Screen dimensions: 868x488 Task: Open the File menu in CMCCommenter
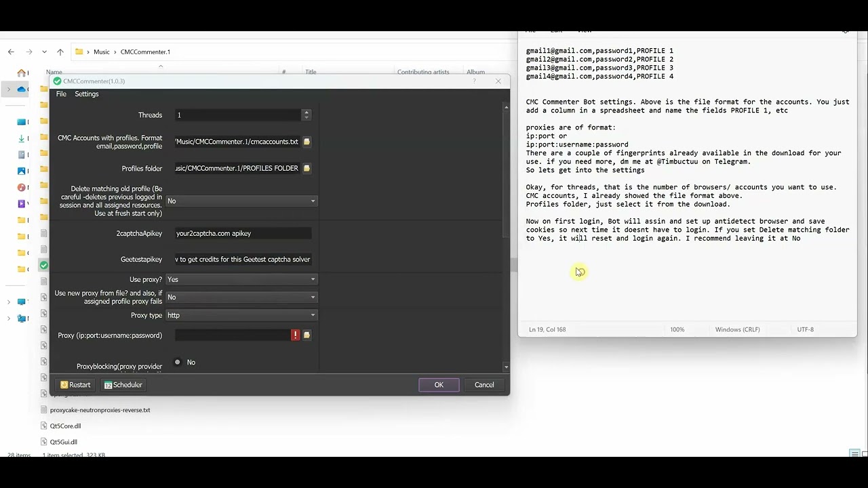[x=61, y=94]
